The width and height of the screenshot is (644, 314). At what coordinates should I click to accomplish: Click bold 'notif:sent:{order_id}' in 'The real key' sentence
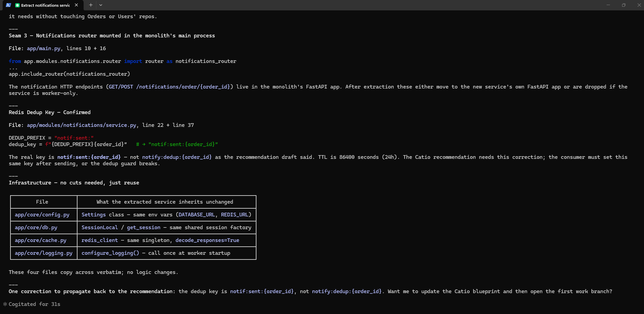coord(89,157)
